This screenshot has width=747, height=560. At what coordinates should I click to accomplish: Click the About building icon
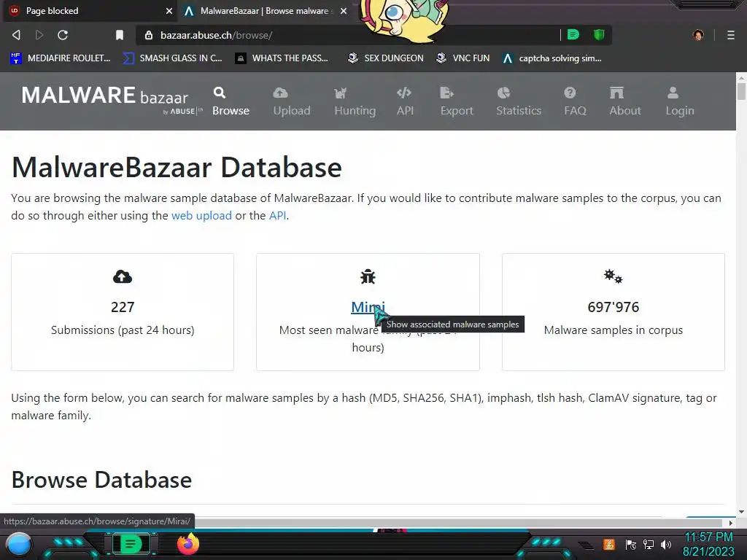coord(616,93)
